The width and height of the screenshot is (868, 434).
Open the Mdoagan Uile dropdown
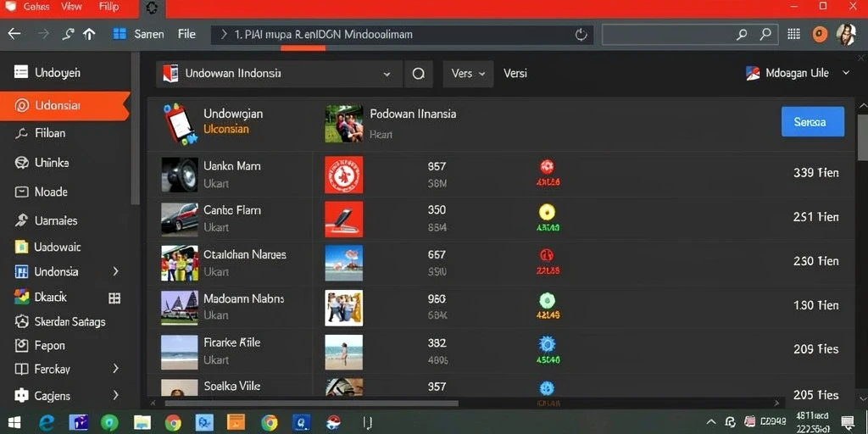pyautogui.click(x=797, y=73)
